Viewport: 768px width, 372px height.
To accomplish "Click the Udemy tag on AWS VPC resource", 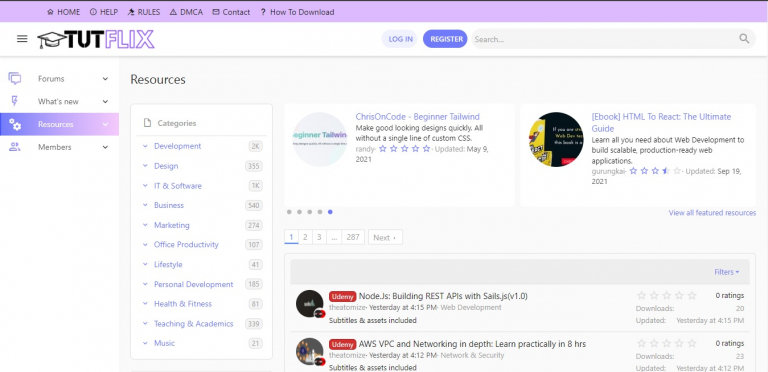I will pyautogui.click(x=342, y=344).
